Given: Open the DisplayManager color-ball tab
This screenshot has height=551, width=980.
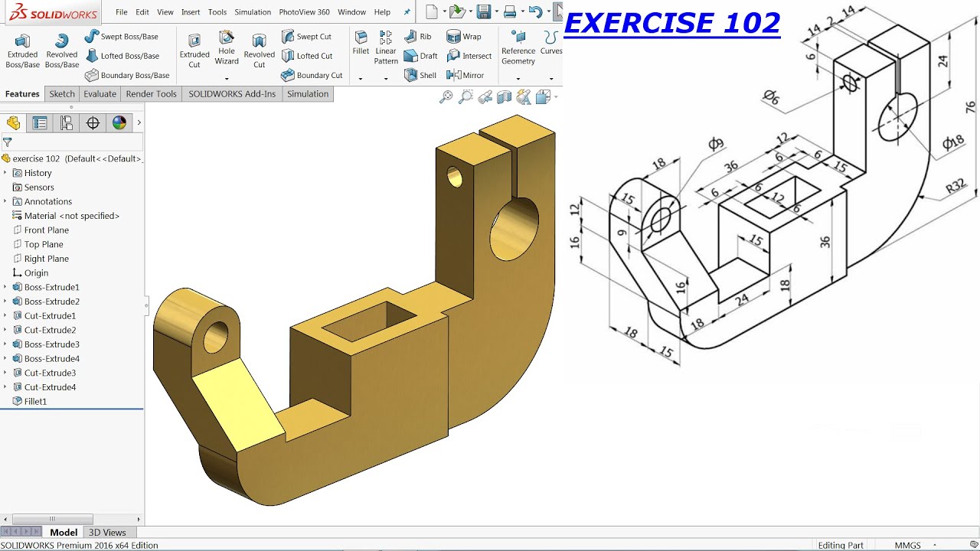Looking at the screenshot, I should tap(119, 123).
